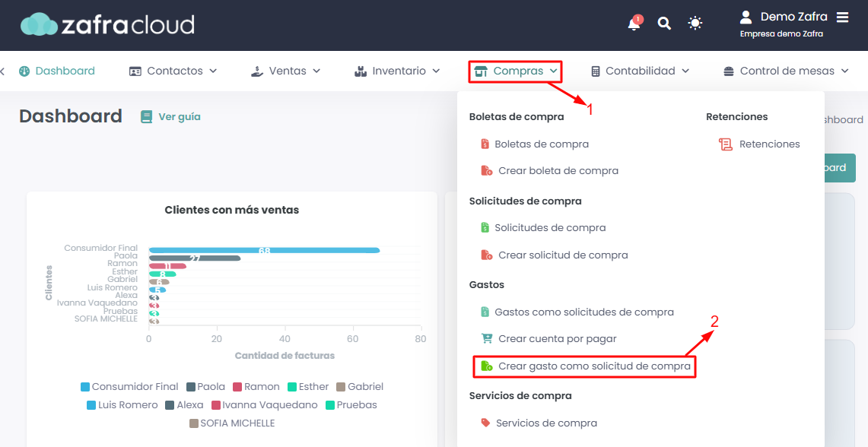
Task: Click the Compras store icon
Action: (x=481, y=71)
